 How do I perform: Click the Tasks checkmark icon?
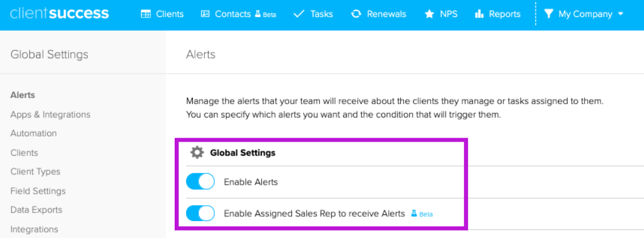coord(299,14)
